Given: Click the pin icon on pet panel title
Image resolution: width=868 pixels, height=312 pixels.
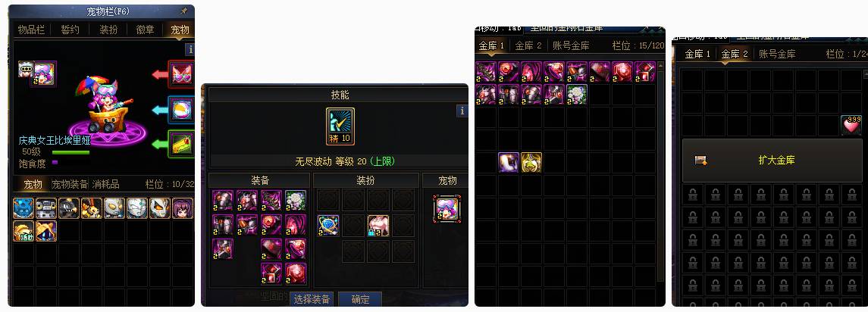Looking at the screenshot, I should [x=184, y=11].
